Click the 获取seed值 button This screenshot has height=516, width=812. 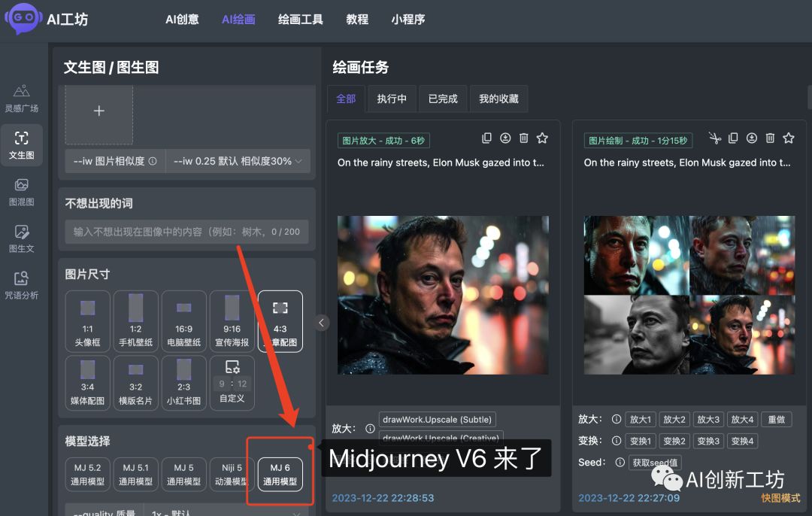(x=655, y=462)
